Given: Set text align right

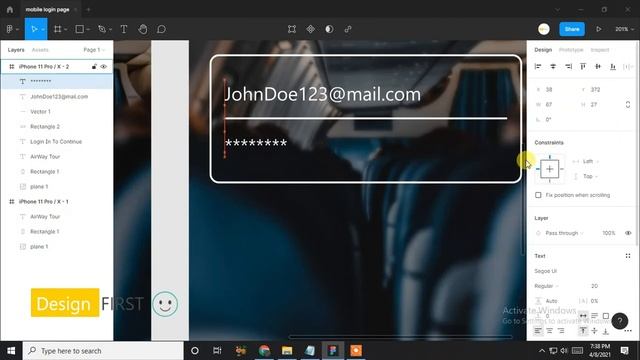Looking at the screenshot, I should [561, 331].
